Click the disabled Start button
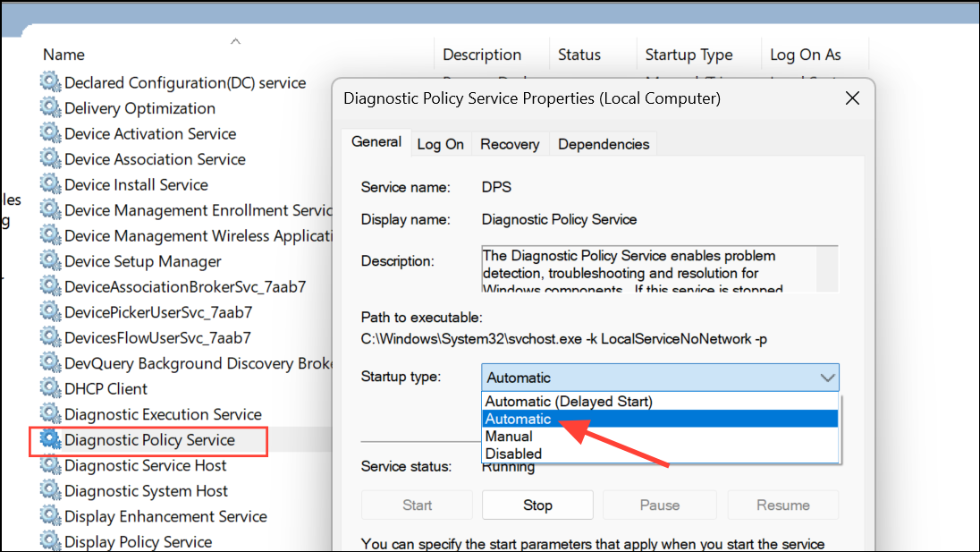 pos(417,505)
